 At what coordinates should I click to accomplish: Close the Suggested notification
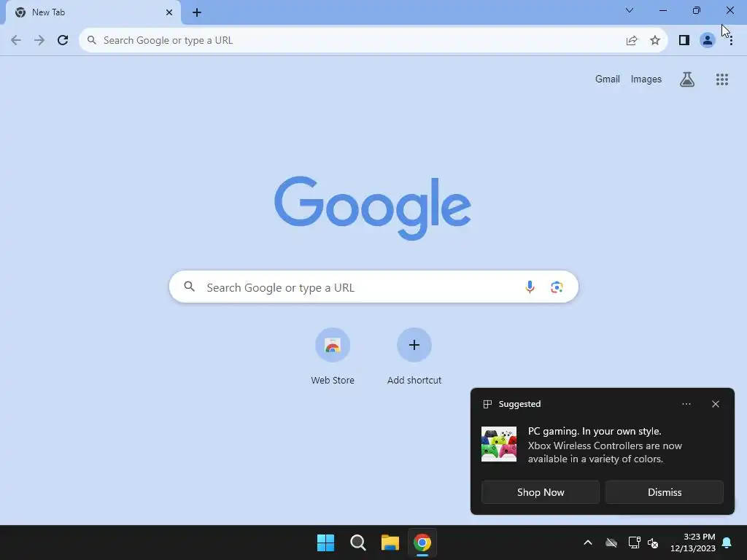716,404
